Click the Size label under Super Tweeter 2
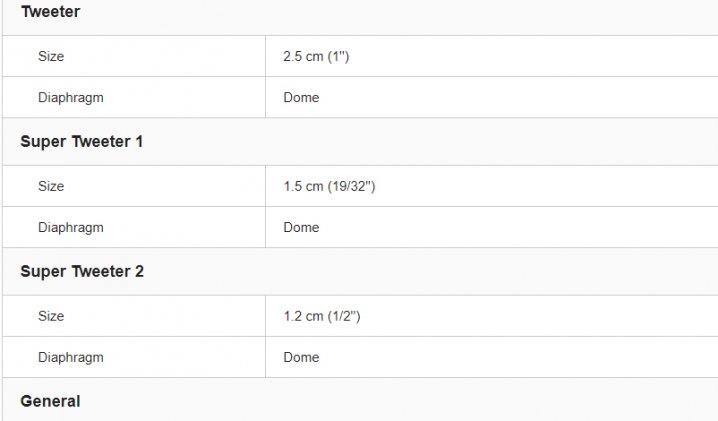 51,317
